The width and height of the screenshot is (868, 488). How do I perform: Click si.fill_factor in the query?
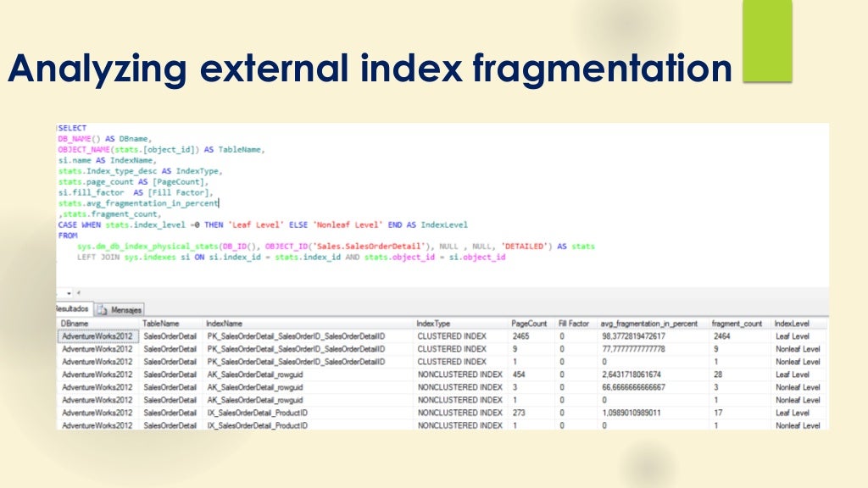[92, 192]
